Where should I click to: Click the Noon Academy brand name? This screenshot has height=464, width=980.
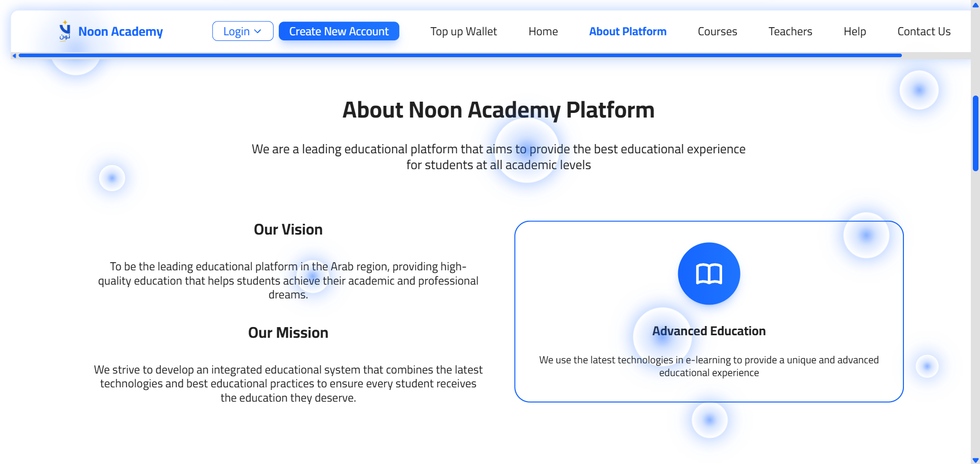point(121,32)
